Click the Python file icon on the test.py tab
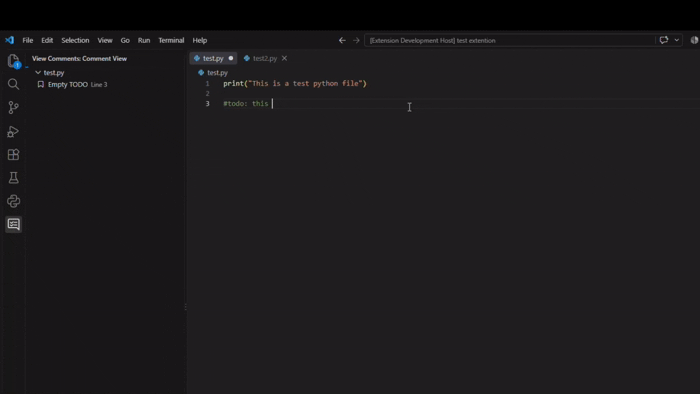700x394 pixels. coord(197,58)
